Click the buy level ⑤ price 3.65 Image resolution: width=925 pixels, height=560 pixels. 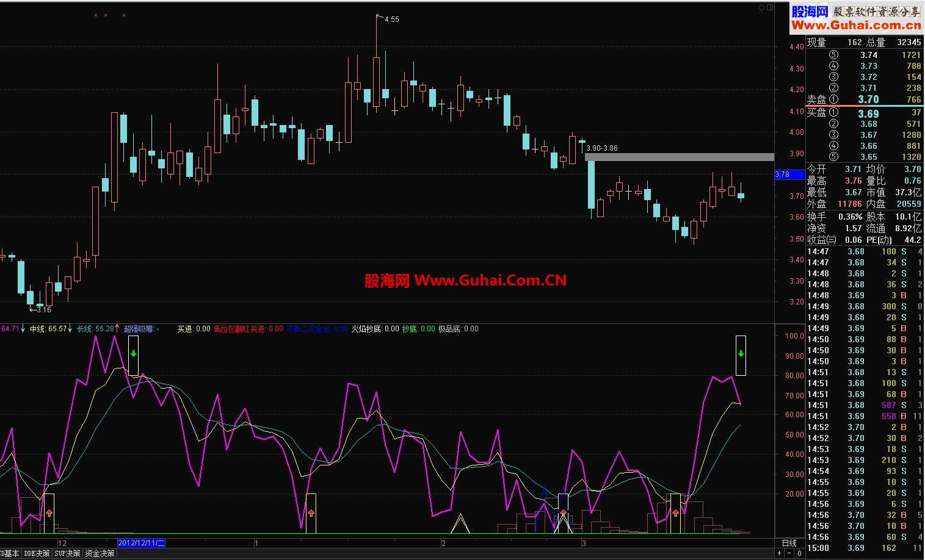pyautogui.click(x=869, y=157)
